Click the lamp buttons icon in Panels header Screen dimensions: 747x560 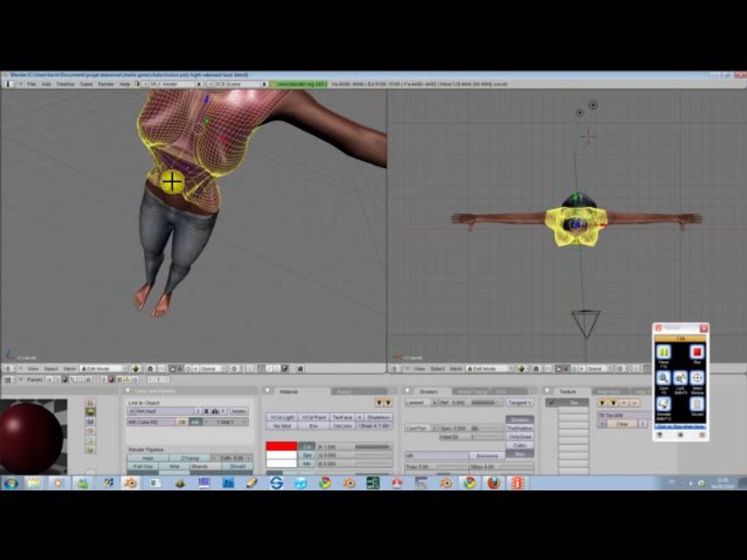tap(103, 380)
